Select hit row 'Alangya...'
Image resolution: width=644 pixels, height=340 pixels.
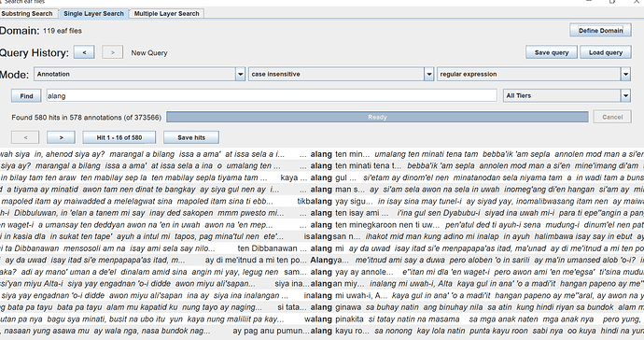pyautogui.click(x=322, y=261)
